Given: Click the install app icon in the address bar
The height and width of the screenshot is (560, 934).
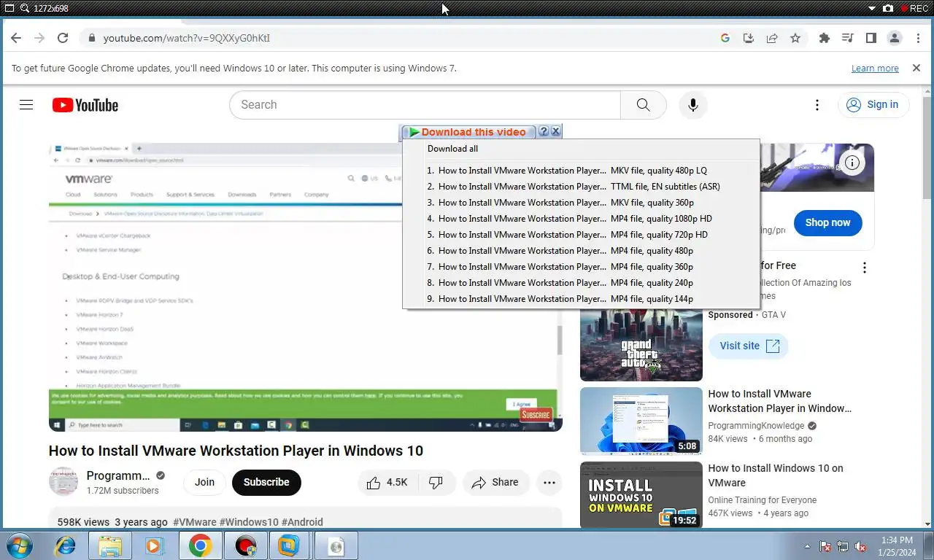Looking at the screenshot, I should coord(749,38).
